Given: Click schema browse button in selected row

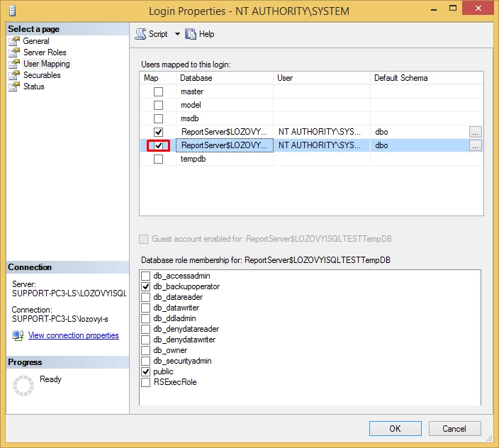Looking at the screenshot, I should pos(475,145).
